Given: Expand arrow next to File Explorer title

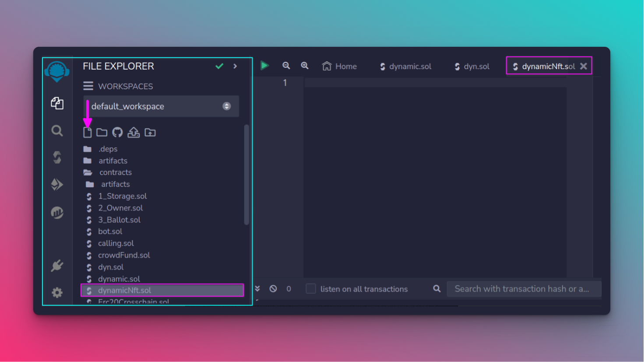Looking at the screenshot, I should pyautogui.click(x=235, y=66).
